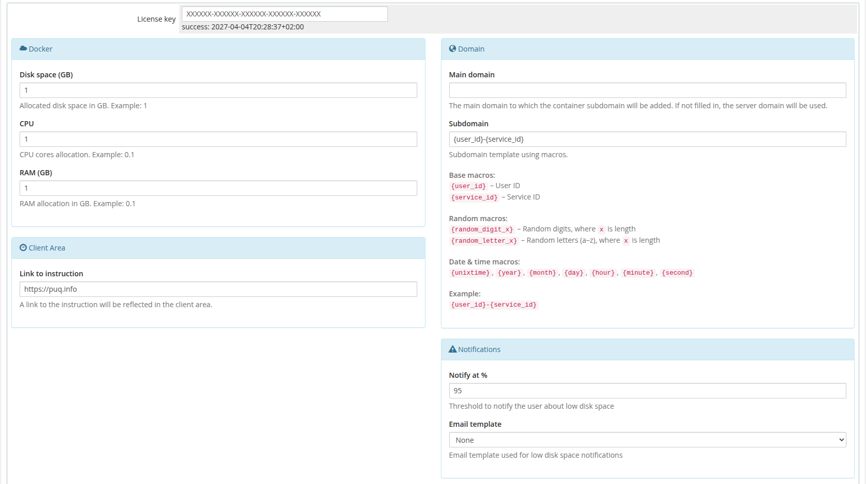Click the empty Main domain input field
Image resolution: width=868 pixels, height=484 pixels.
tap(647, 90)
